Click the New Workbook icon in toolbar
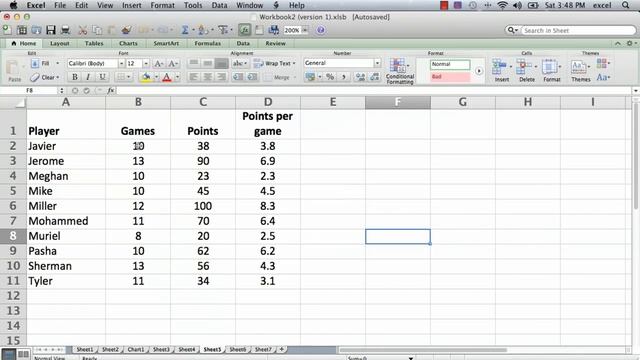Viewport: 640px width, 360px height. click(7, 30)
